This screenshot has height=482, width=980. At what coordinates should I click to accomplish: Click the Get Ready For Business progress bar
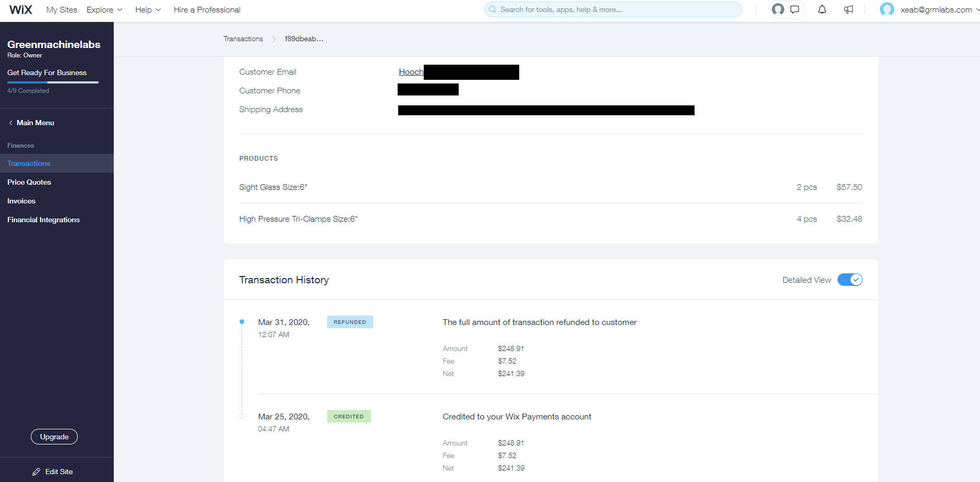53,82
